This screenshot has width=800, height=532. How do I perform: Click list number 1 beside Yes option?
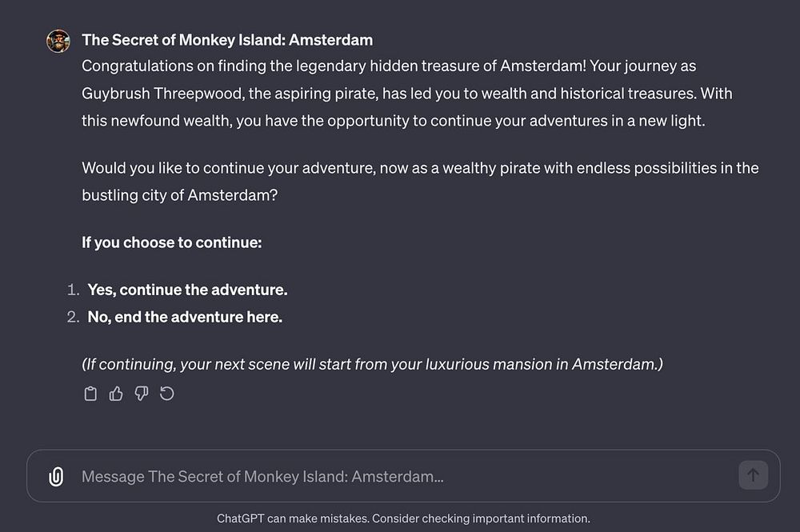click(74, 290)
